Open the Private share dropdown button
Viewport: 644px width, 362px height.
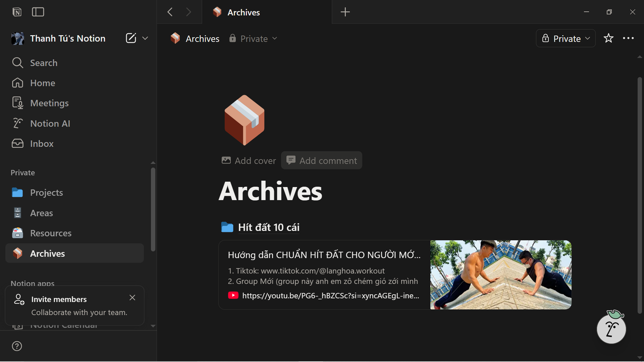point(566,39)
